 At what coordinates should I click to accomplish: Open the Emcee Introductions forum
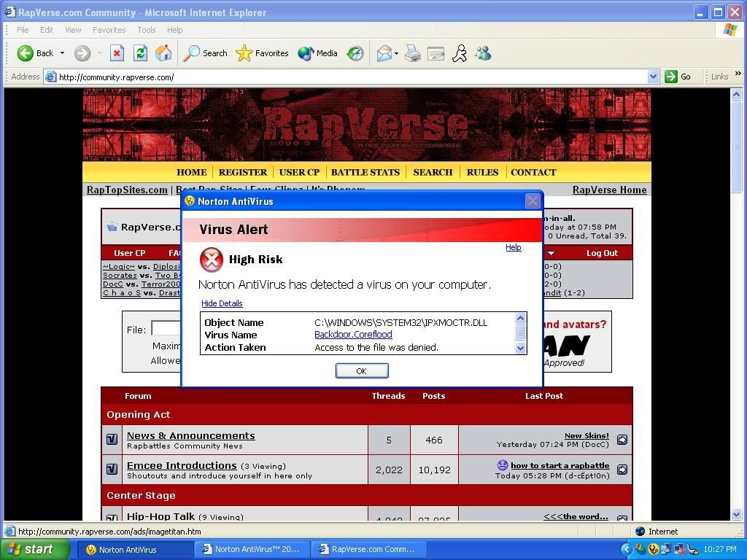182,465
